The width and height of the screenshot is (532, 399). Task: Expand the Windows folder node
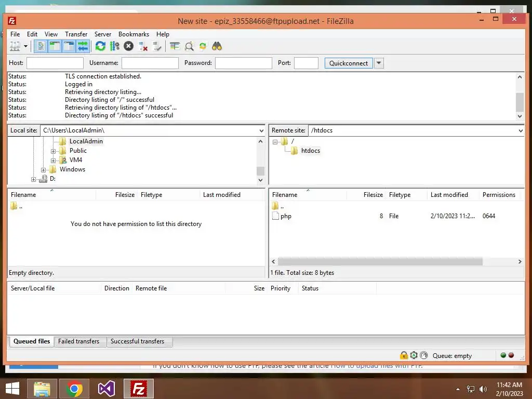point(44,170)
